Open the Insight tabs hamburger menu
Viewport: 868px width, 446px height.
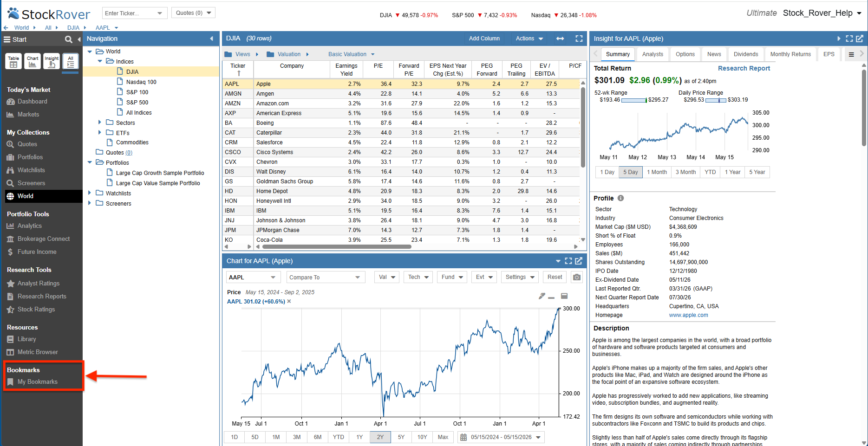click(851, 54)
